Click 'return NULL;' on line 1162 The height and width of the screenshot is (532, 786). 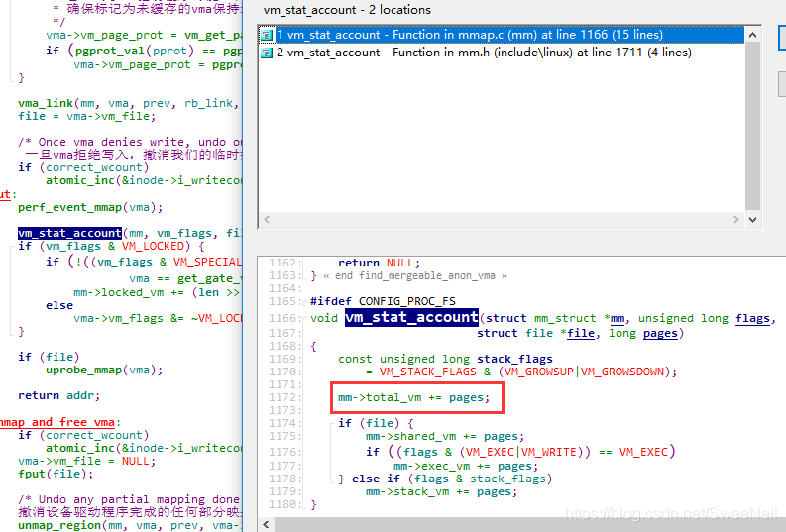(x=379, y=263)
